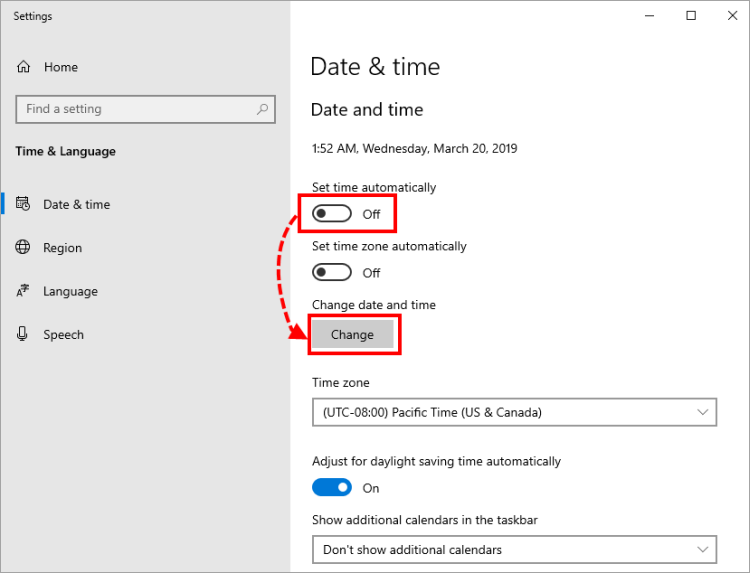Click the Language character icon
This screenshot has width=750, height=573.
pyautogui.click(x=22, y=291)
